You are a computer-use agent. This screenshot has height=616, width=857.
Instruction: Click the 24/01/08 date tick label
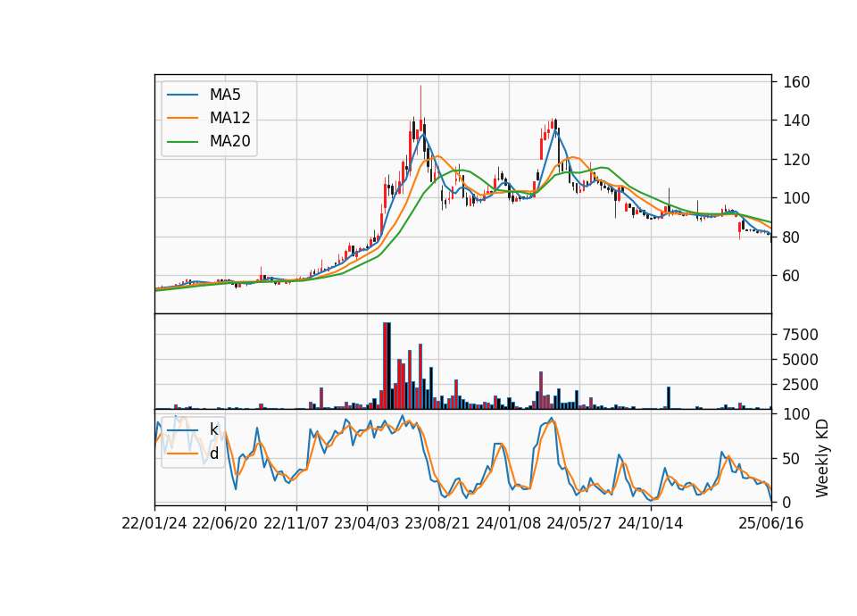pos(509,523)
